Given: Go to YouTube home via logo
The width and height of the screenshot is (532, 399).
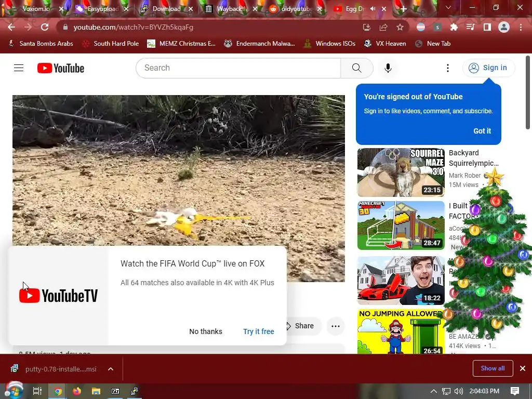Looking at the screenshot, I should 61,68.
